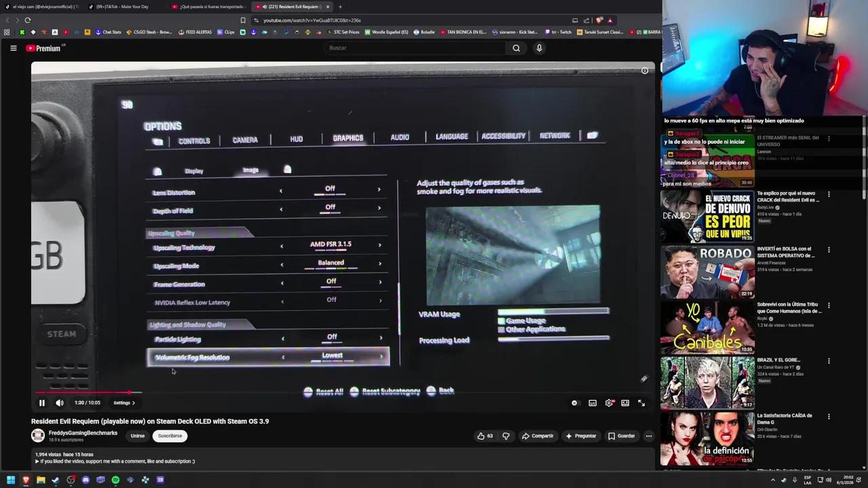Open Windows Start menu
The image size is (868, 488).
pos(11,480)
